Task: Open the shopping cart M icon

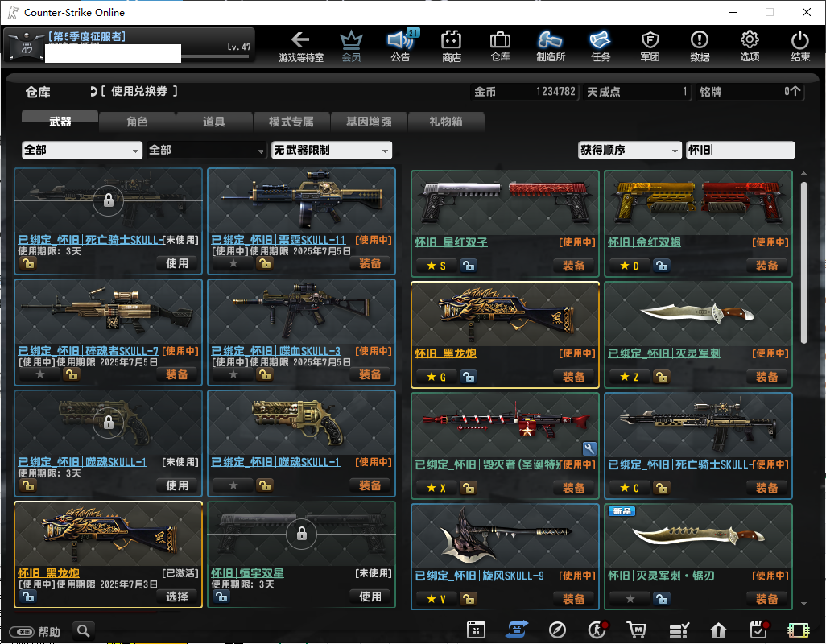Action: (x=637, y=630)
